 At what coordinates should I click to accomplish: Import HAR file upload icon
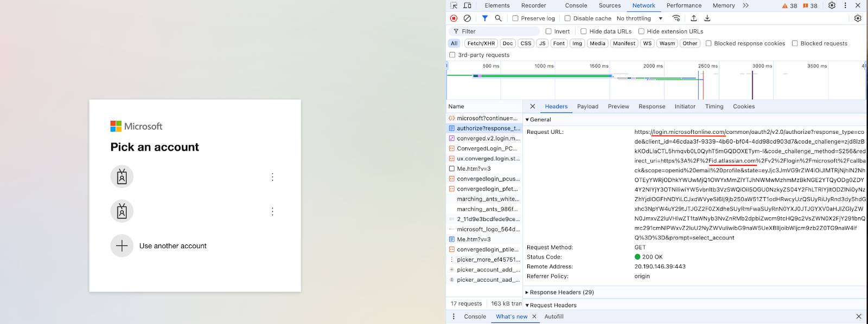click(693, 18)
